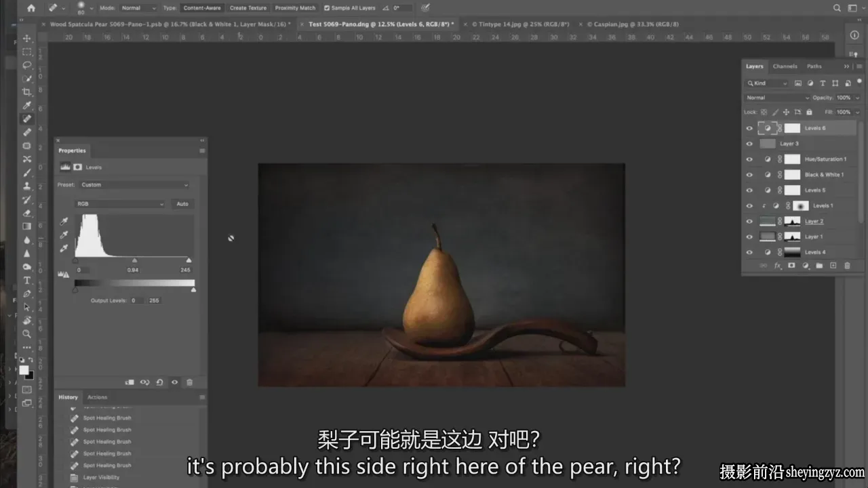Select the Eraser tool
The height and width of the screenshot is (488, 868).
27,213
